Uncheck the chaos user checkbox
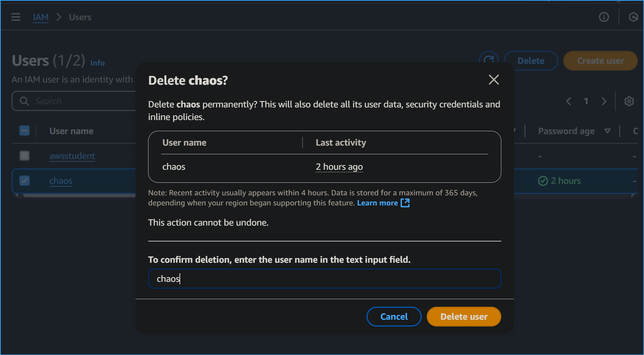 (x=24, y=181)
